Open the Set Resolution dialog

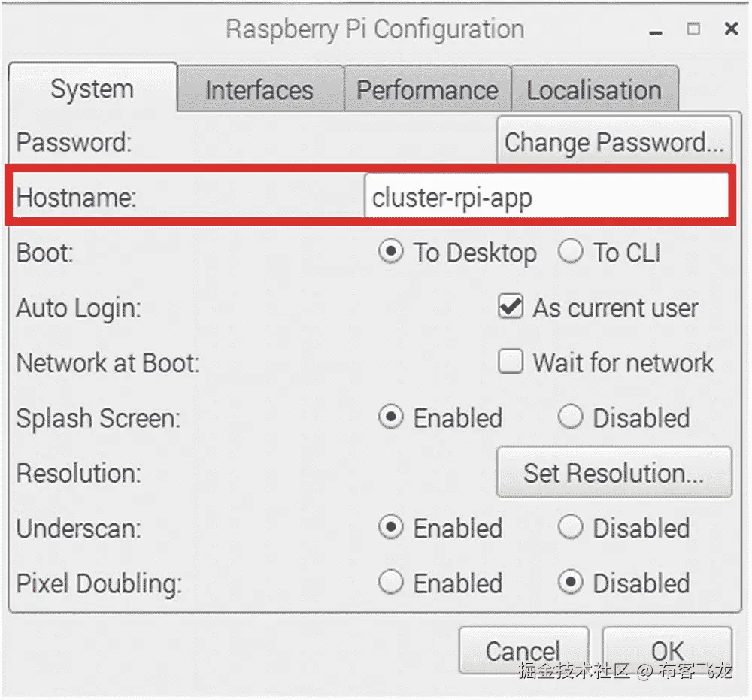tap(614, 473)
